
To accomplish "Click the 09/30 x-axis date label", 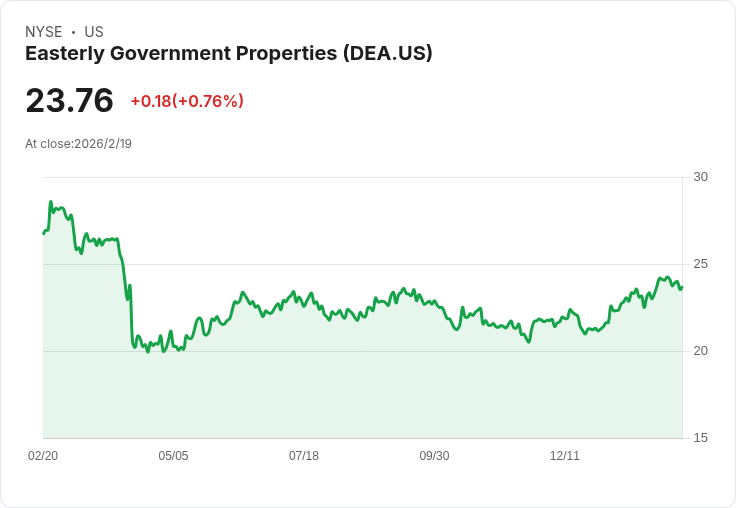I will (434, 456).
